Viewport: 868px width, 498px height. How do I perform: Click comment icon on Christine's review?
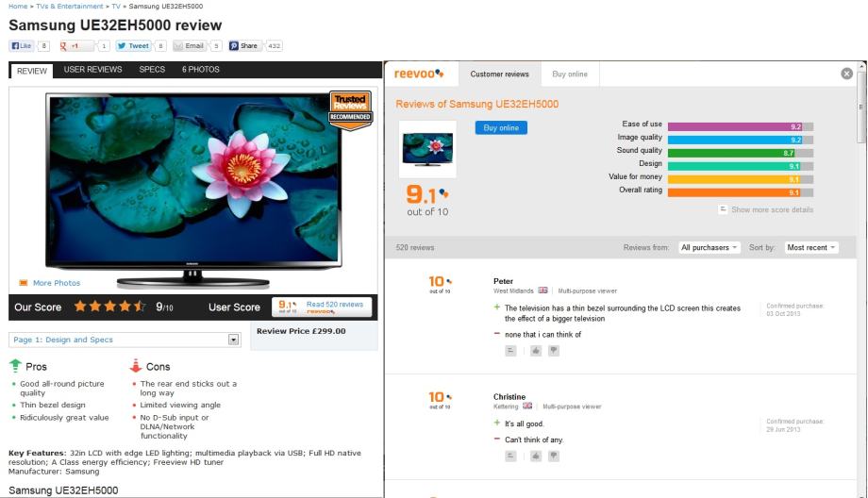[x=510, y=456]
